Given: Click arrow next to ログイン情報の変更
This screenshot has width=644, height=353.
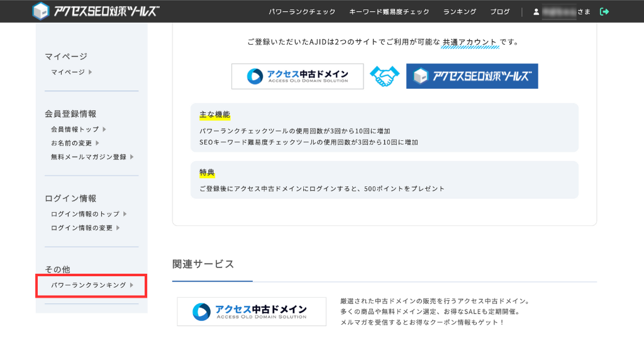Looking at the screenshot, I should point(118,228).
